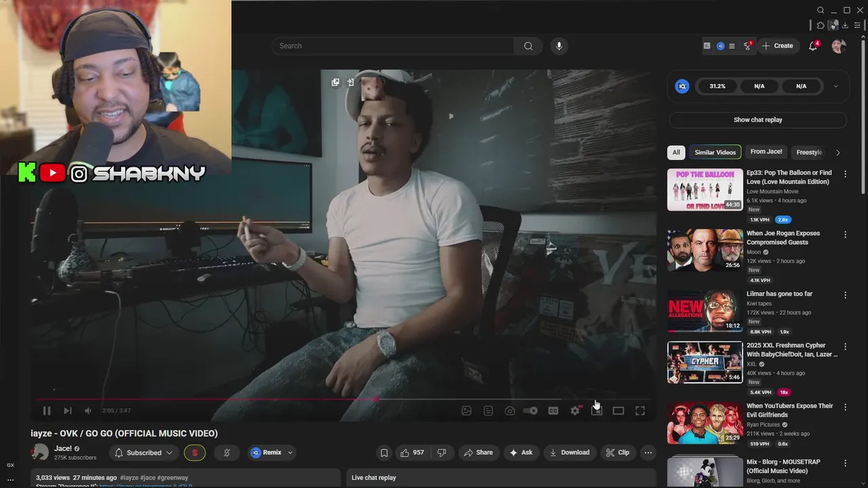This screenshot has height=488, width=868.
Task: Click the red dollar sign button
Action: 195,453
